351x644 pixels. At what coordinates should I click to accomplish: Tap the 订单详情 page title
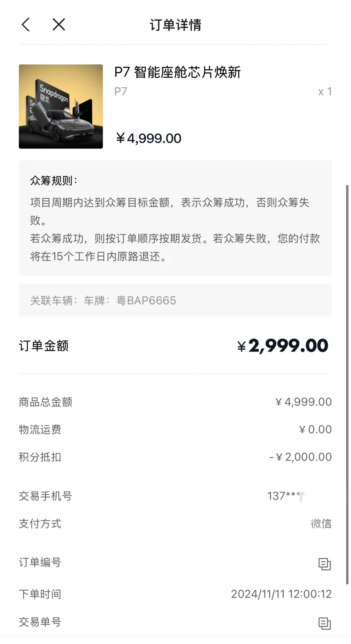[x=175, y=25]
